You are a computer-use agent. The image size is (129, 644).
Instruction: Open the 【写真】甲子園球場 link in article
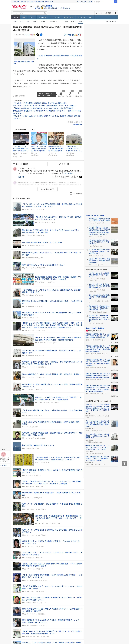point(59,57)
